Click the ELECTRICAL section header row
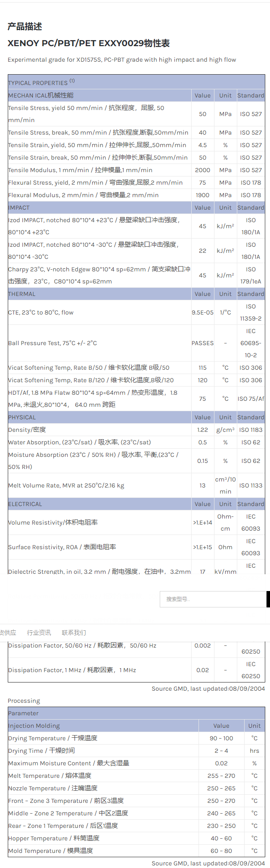Viewport: 270px width, 868px height. pos(25,504)
